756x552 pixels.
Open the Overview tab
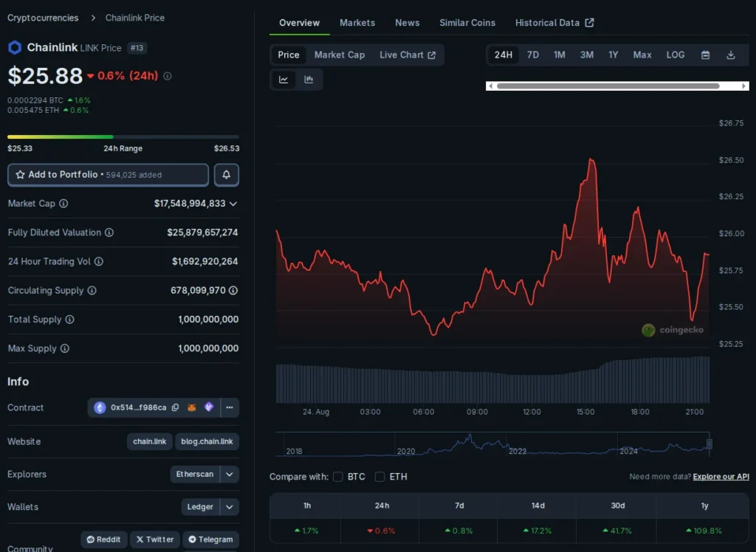tap(300, 23)
